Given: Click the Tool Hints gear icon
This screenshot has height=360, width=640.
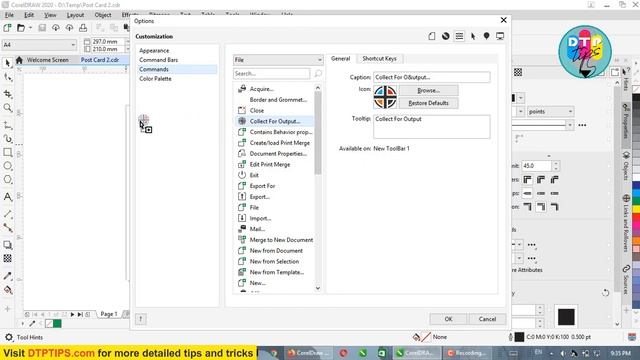Looking at the screenshot, I should pos(9,337).
